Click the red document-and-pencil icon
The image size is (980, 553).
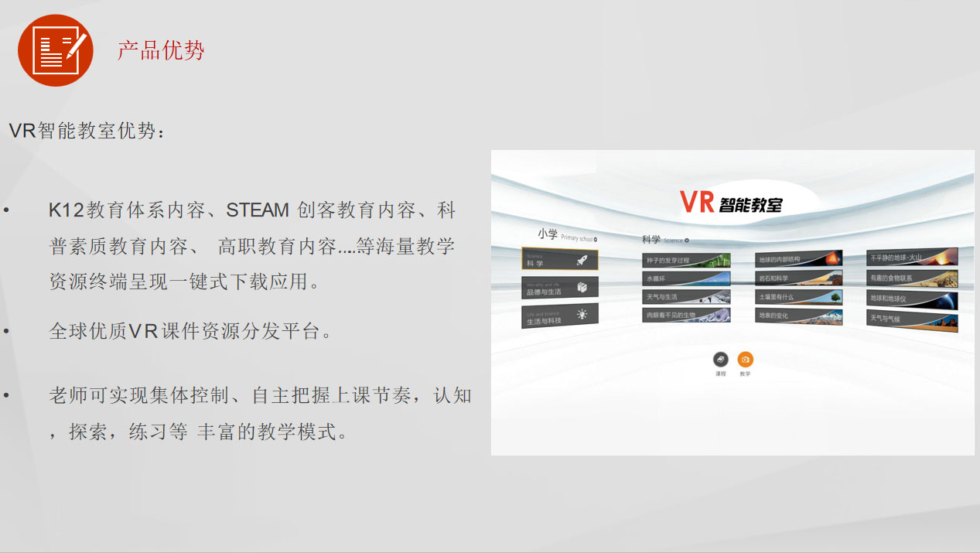click(55, 50)
